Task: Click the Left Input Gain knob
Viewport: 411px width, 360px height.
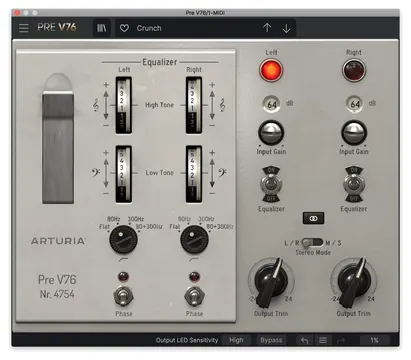Action: pyautogui.click(x=271, y=133)
